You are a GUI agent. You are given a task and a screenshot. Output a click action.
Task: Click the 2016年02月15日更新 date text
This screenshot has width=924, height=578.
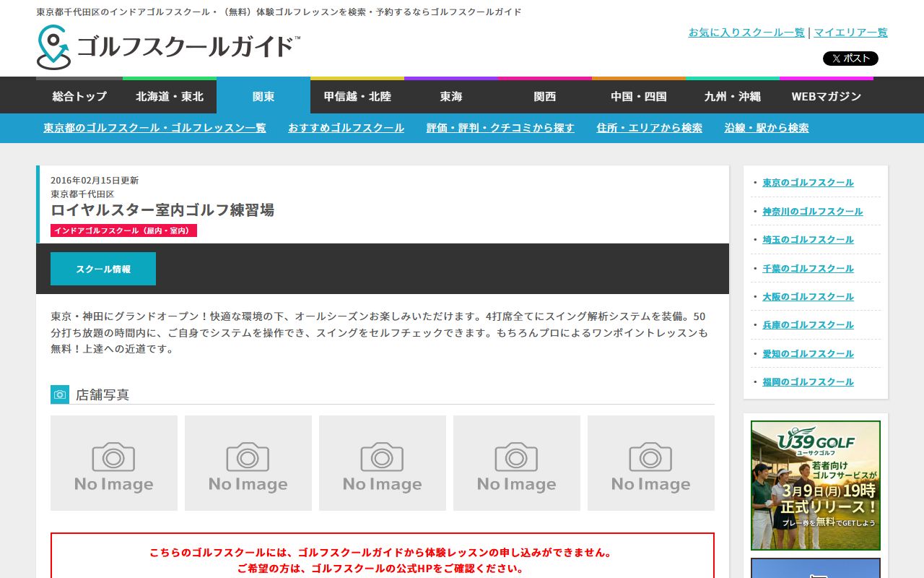(95, 181)
